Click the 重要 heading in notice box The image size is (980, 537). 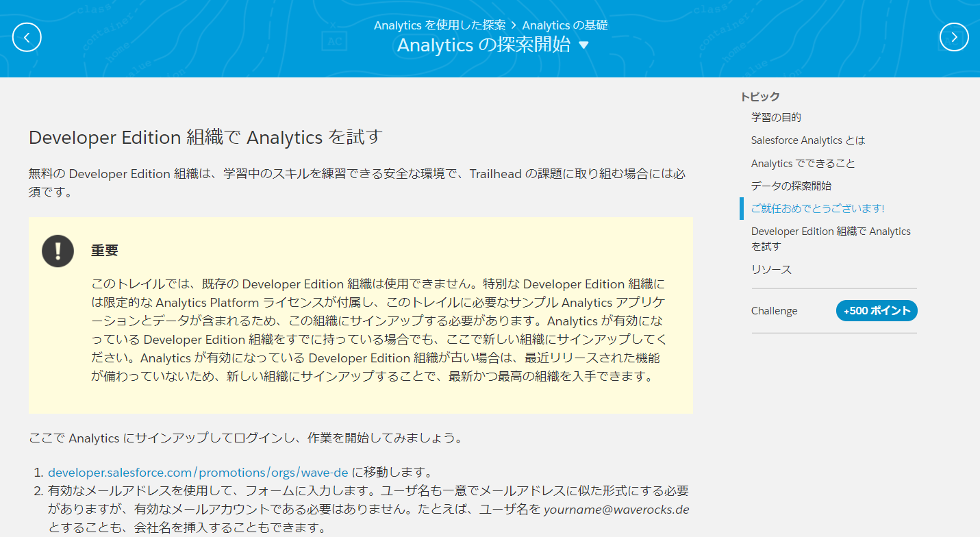(x=104, y=251)
